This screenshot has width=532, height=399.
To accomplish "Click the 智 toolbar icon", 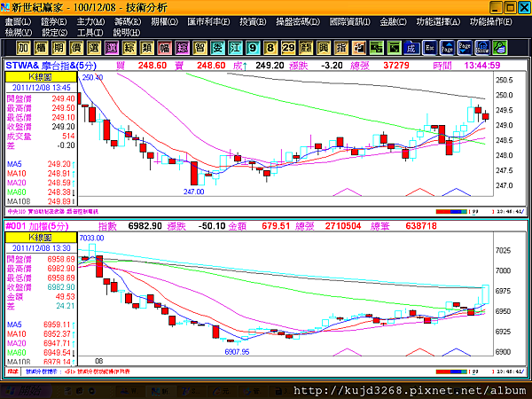I will pyautogui.click(x=199, y=48).
